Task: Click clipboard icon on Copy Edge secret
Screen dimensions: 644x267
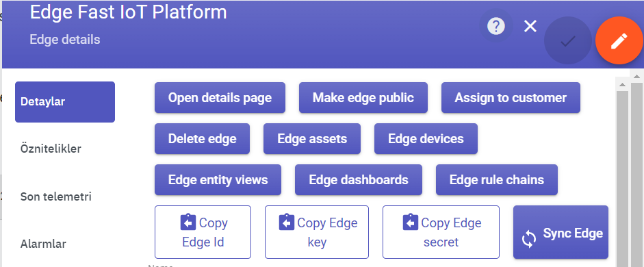Action: click(411, 222)
